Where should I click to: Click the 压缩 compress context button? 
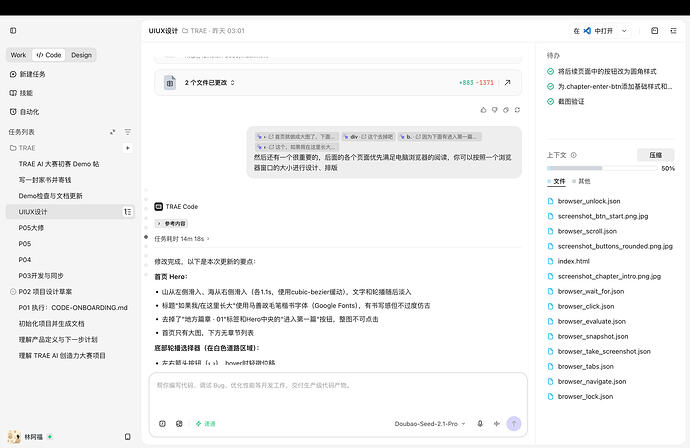coord(656,155)
